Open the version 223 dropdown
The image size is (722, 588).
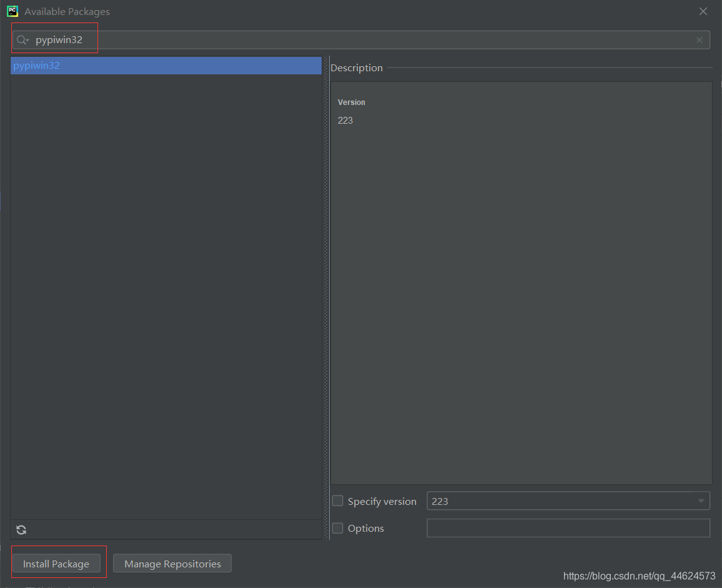point(568,501)
